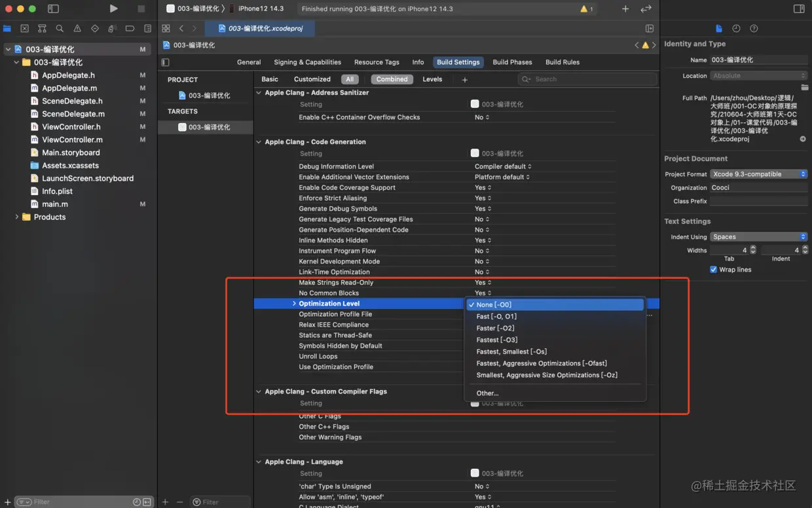The width and height of the screenshot is (812, 508).
Task: Expand the Products folder
Action: click(x=16, y=217)
